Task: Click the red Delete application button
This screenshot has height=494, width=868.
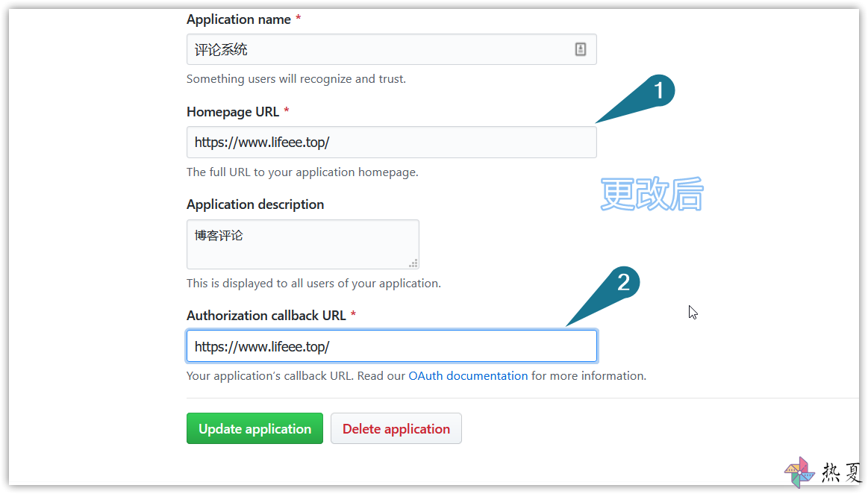Action: 396,429
